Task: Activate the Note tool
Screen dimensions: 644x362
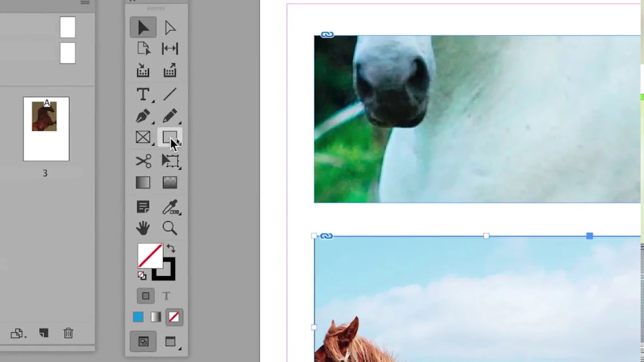Action: click(x=143, y=207)
